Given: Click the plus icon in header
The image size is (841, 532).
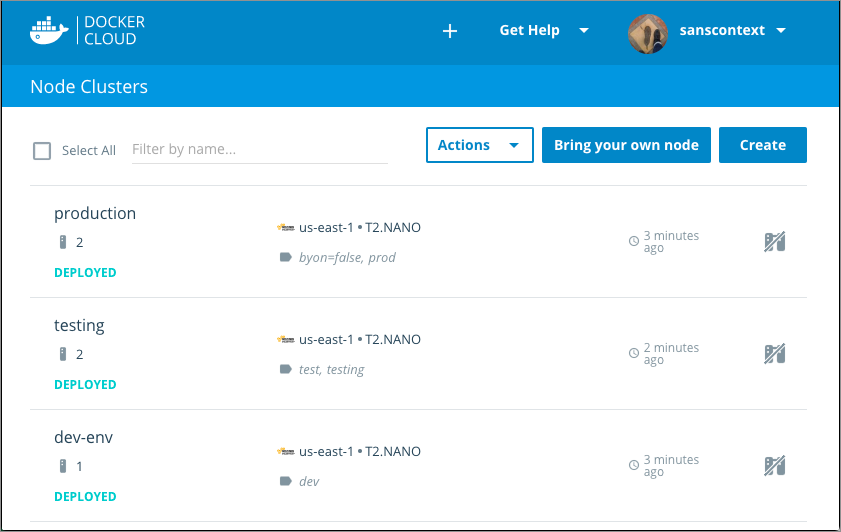Looking at the screenshot, I should tap(450, 31).
